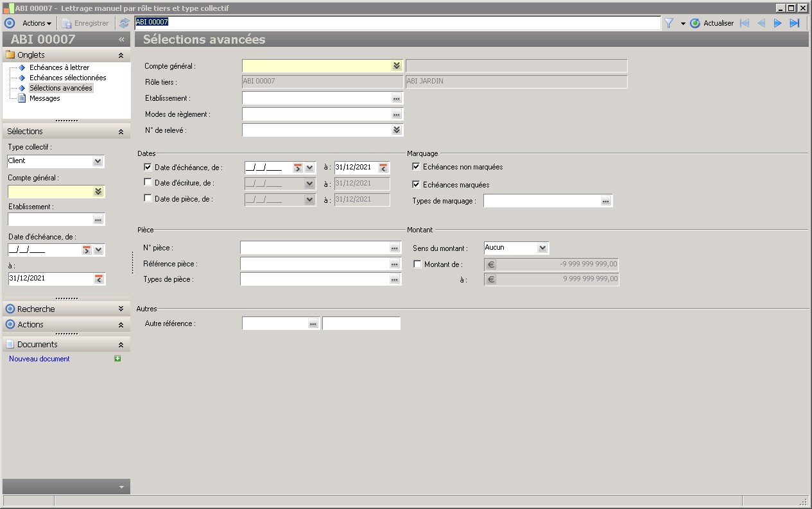This screenshot has width=812, height=509.
Task: Click the Nouveau document link
Action: tap(39, 359)
